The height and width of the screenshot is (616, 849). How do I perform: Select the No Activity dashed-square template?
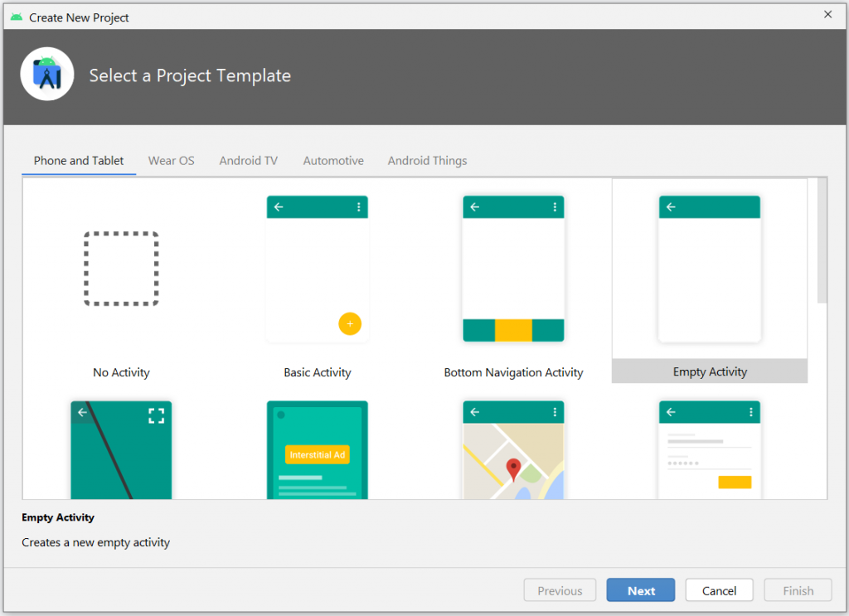pos(121,269)
